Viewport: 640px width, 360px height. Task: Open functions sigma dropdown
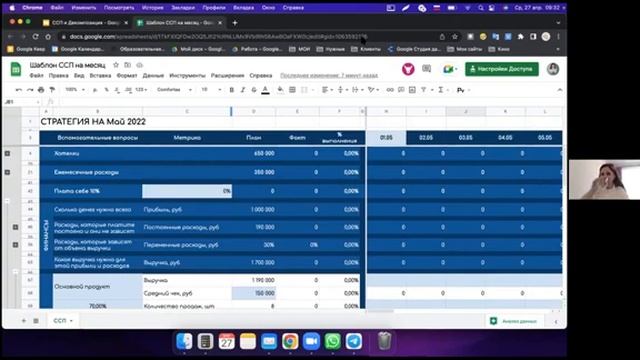442,90
